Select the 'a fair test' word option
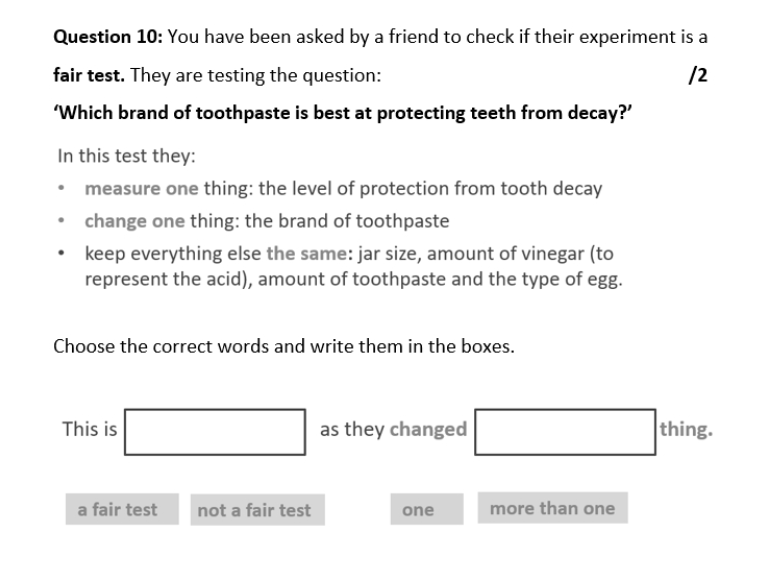 click(117, 509)
